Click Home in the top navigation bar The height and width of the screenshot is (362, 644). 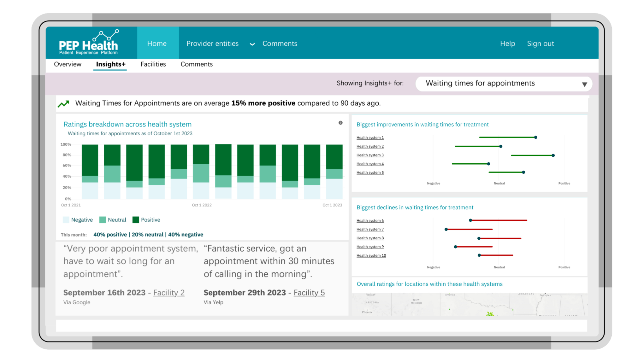(157, 43)
